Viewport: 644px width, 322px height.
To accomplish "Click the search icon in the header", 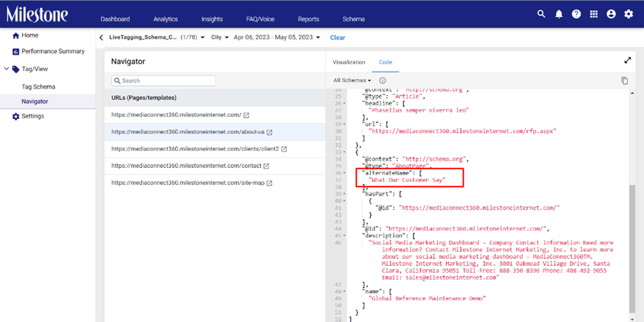I will click(541, 14).
